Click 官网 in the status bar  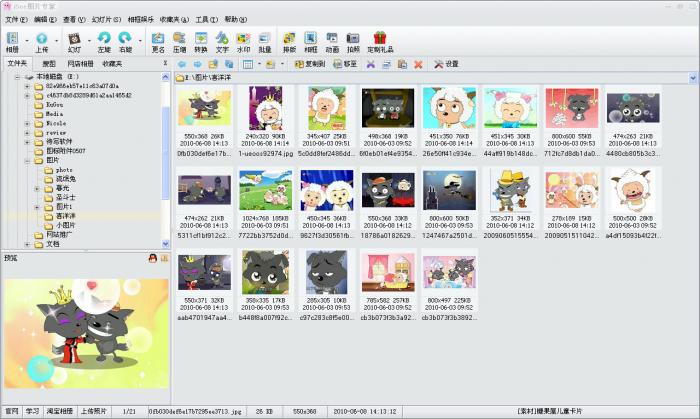click(11, 411)
